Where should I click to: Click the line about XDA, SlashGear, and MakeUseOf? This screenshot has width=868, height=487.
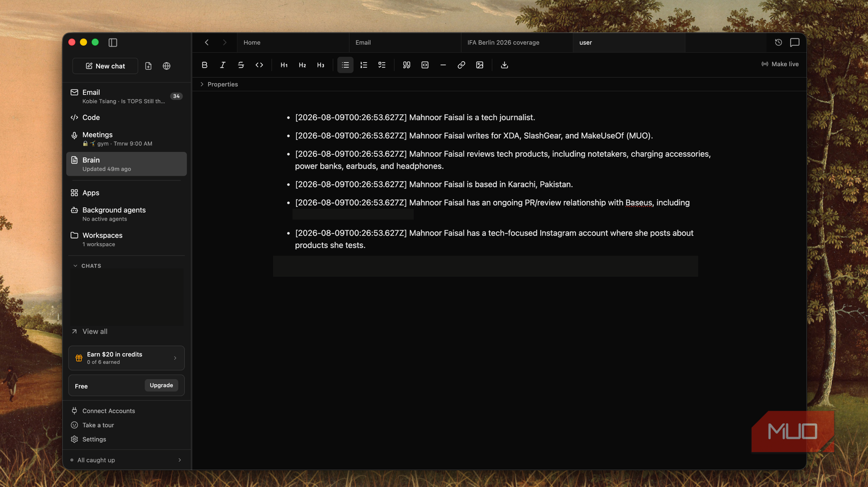click(x=474, y=136)
